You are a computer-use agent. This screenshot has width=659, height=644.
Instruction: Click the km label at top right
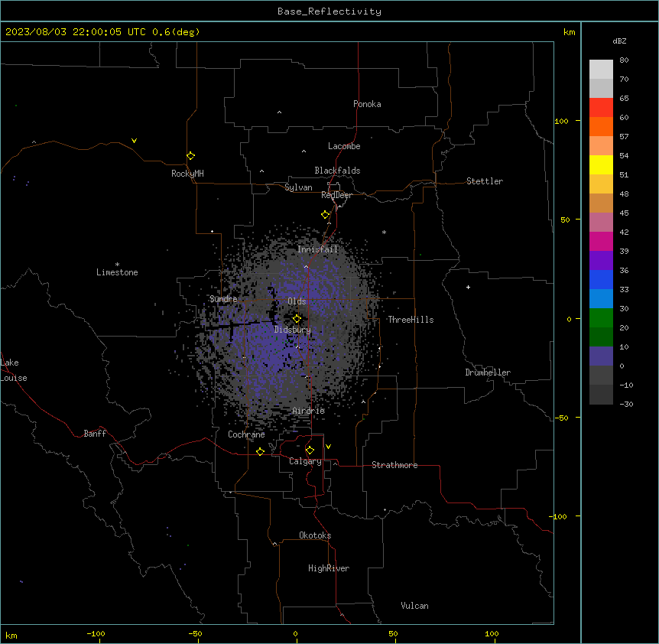(x=570, y=32)
